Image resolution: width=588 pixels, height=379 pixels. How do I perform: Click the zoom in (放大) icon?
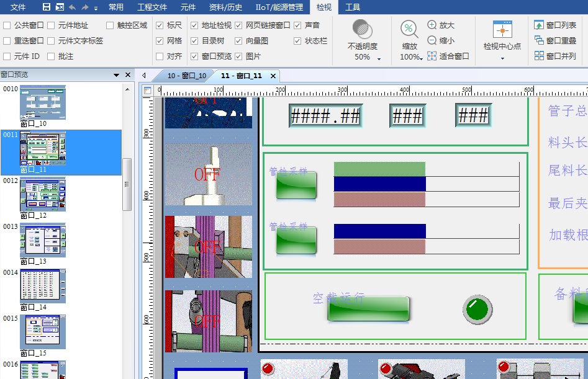click(x=432, y=25)
